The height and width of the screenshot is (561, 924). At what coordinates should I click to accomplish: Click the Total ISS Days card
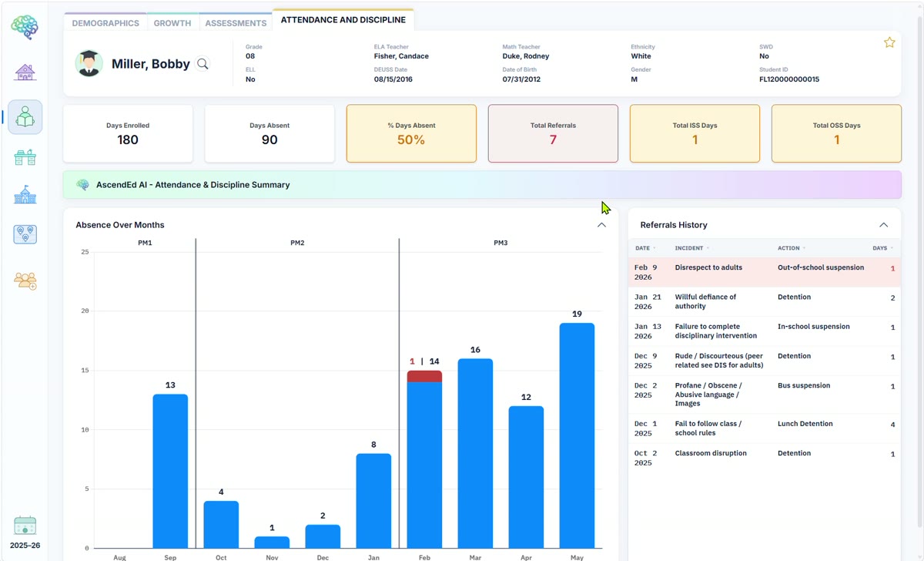tap(695, 133)
